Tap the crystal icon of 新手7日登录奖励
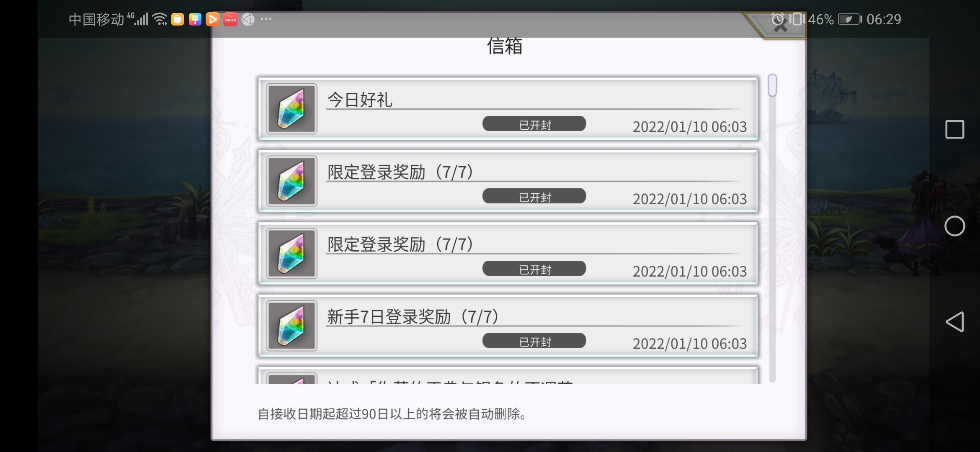Viewport: 980px width, 452px height. click(291, 326)
